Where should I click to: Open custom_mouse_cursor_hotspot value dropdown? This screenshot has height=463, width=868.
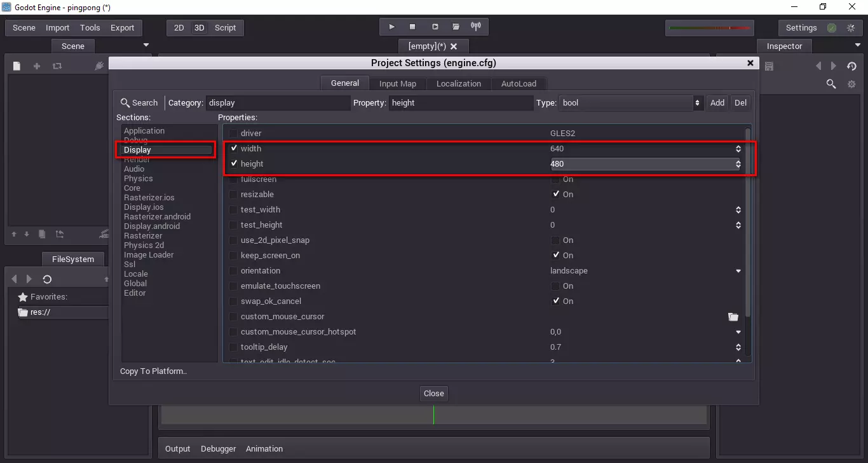tap(738, 332)
